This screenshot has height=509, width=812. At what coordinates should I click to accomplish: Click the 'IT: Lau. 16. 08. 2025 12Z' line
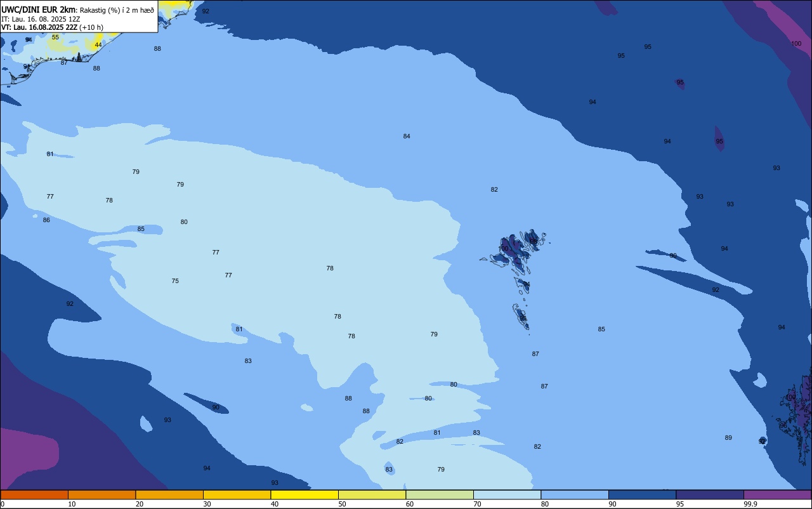41,19
